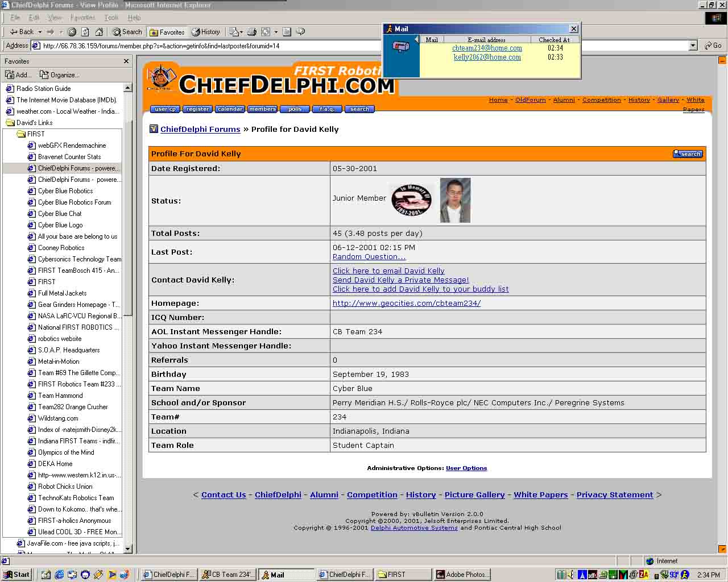Collapse the FIRST favorites folder
Screen dimensions: 728x582
click(x=31, y=134)
